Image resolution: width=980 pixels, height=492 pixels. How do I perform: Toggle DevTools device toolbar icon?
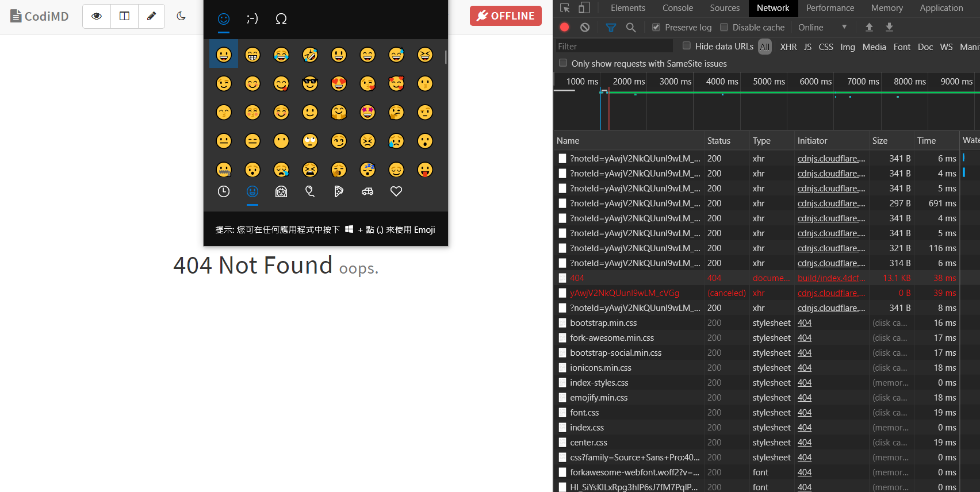point(584,8)
